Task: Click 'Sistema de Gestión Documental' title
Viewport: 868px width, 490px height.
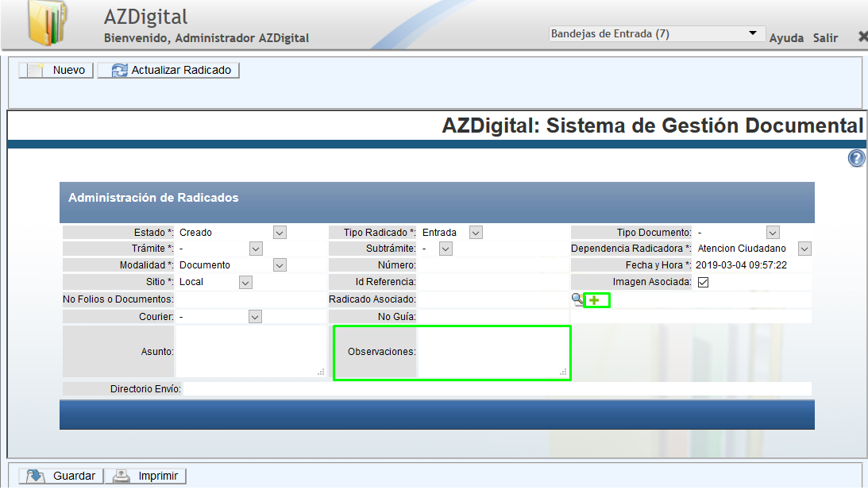Action: [704, 125]
